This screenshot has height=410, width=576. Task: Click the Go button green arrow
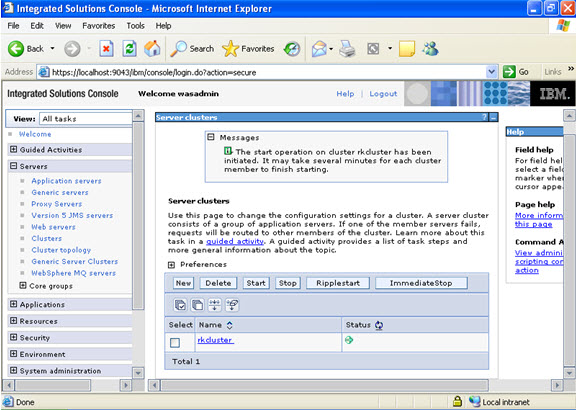(516, 72)
